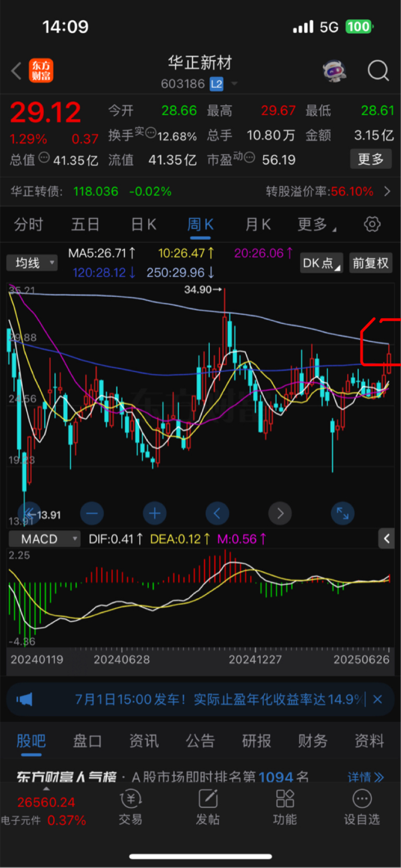This screenshot has height=868, width=401.
Task: Select the 股吧 tab
Action: pyautogui.click(x=31, y=741)
